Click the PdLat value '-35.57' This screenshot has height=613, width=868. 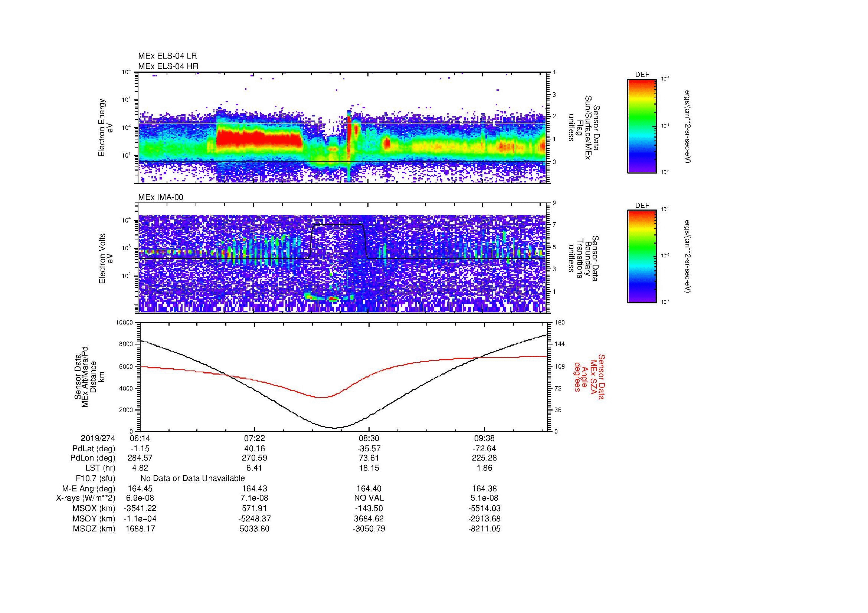click(369, 449)
